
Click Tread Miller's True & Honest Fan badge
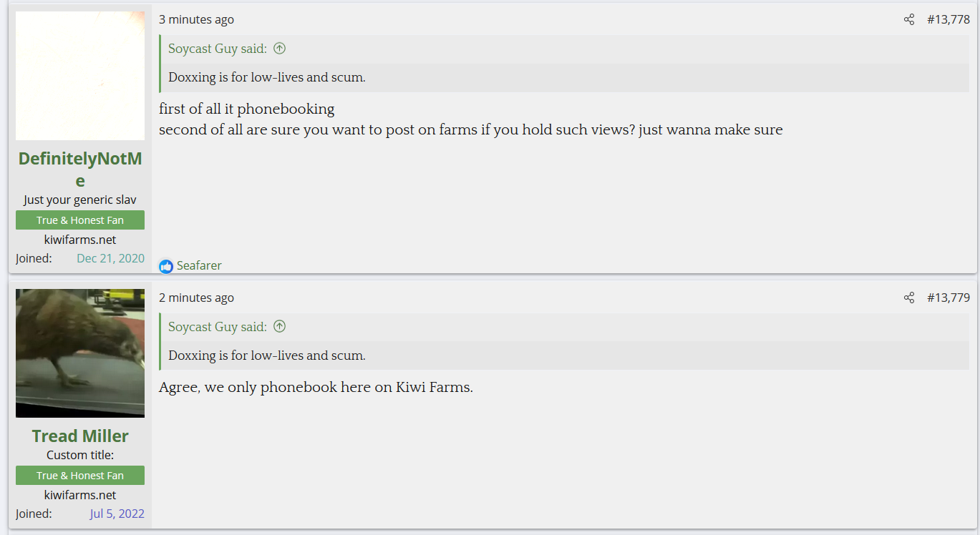(80, 476)
